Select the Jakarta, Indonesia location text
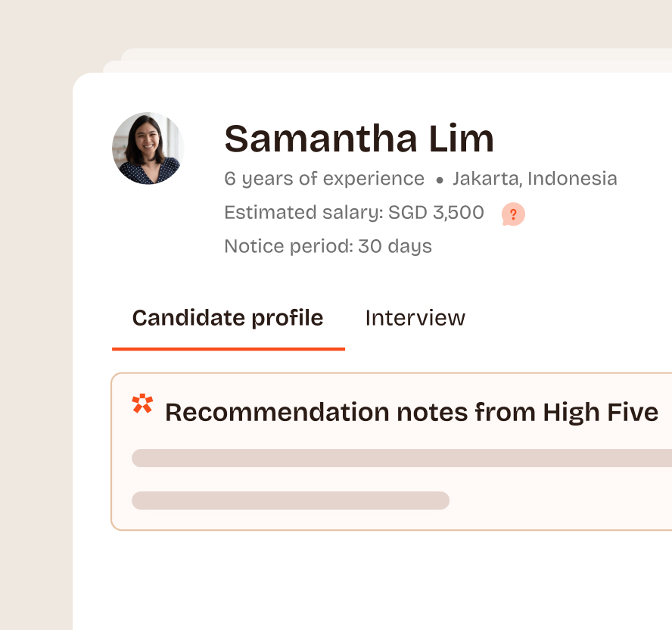 pos(534,179)
